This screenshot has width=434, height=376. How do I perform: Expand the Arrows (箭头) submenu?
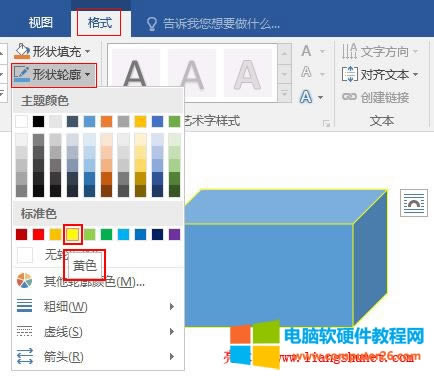tap(172, 356)
